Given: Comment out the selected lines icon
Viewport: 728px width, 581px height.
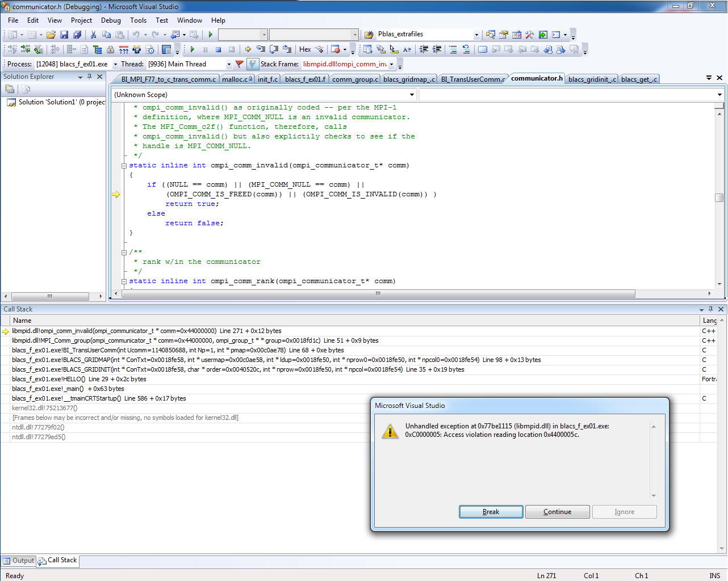Looking at the screenshot, I should pos(453,49).
